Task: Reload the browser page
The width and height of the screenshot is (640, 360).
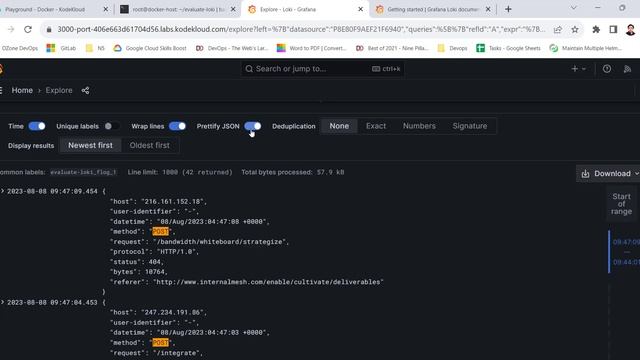Action: click(28, 29)
